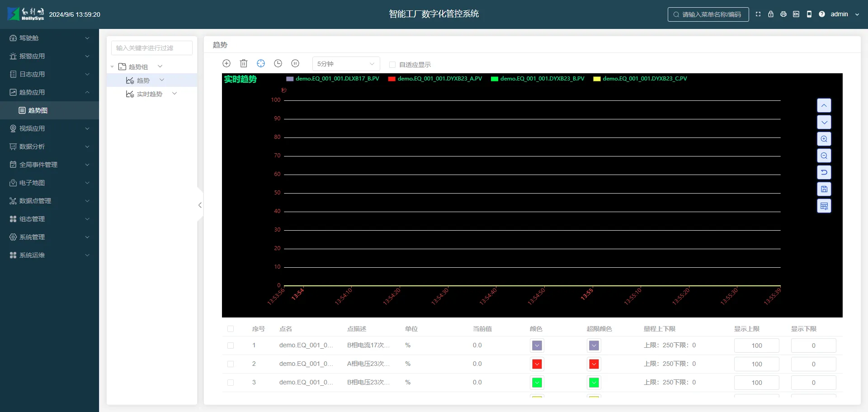
Task: Toggle legend demo.EQ_001_001.DYXB23_C.PV
Action: (x=641, y=79)
